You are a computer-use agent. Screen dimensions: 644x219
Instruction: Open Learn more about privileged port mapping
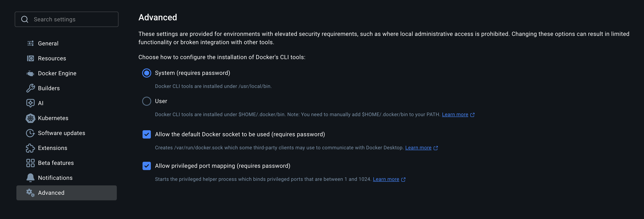tap(386, 179)
